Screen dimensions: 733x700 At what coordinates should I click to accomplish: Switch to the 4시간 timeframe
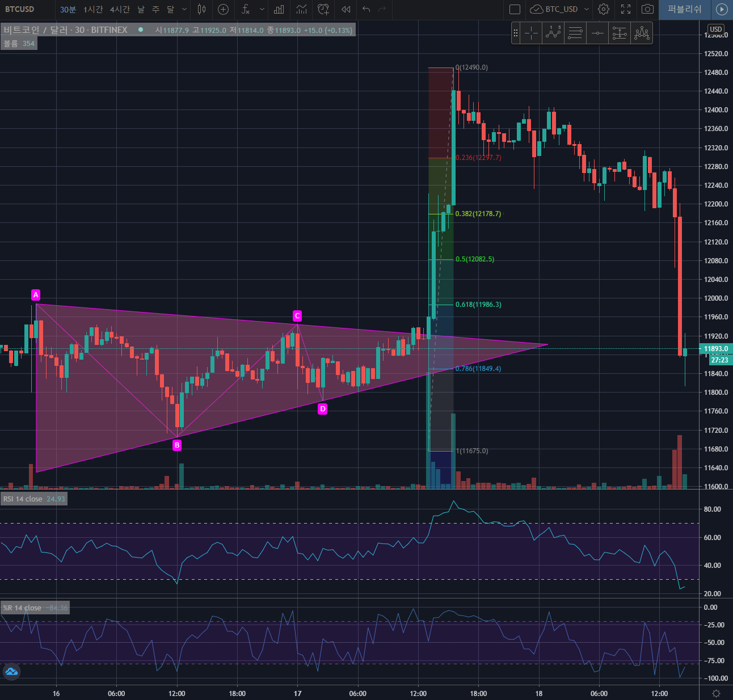pos(120,9)
